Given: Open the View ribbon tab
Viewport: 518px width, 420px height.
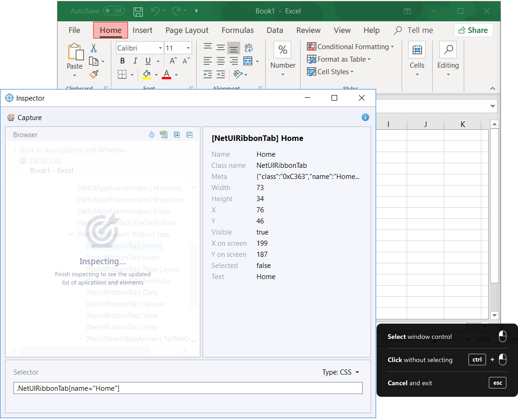Looking at the screenshot, I should 342,31.
